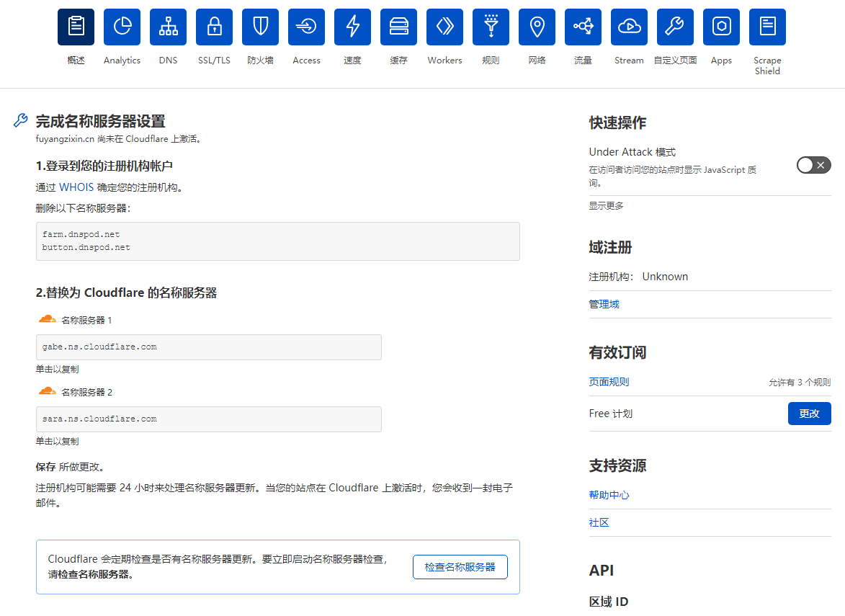Click 单击以复制 under nameserver 2
This screenshot has height=616, width=845.
(57, 441)
